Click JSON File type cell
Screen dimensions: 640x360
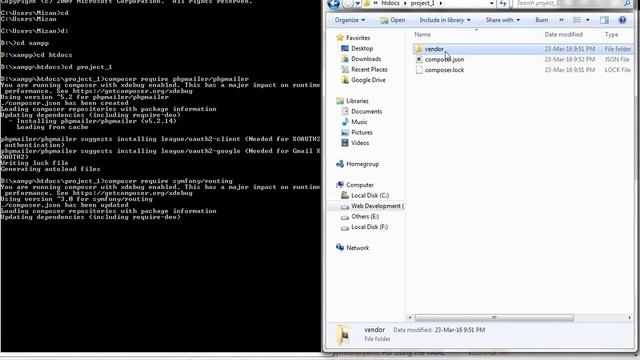coord(617,60)
